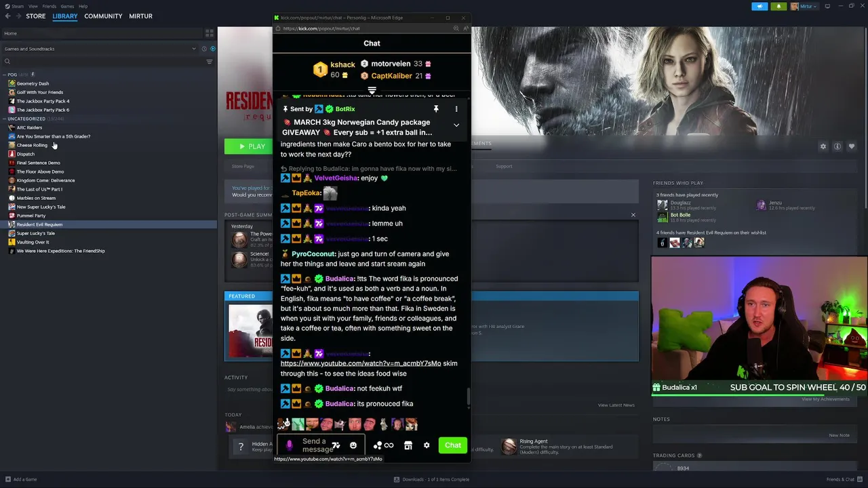Toggle ready-to-play filter icon in library
This screenshot has height=488, width=868.
pyautogui.click(x=213, y=49)
